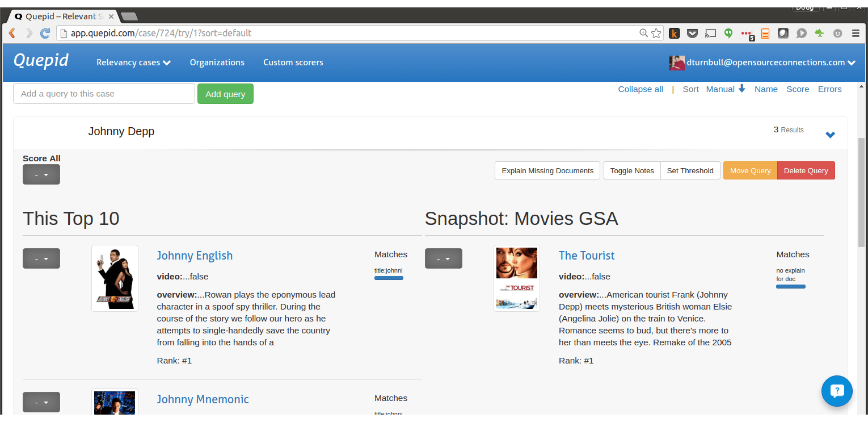The height and width of the screenshot is (422, 868).
Task: Sort queries by Manual order
Action: 720,89
